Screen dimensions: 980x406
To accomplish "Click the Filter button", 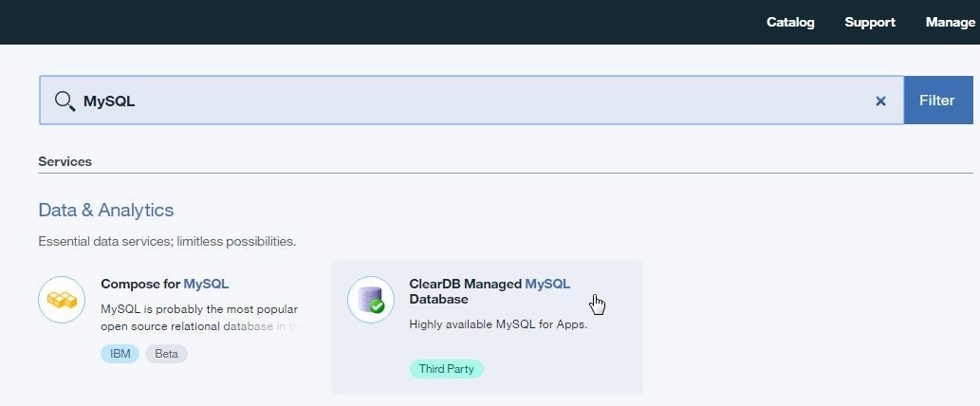I will click(938, 100).
